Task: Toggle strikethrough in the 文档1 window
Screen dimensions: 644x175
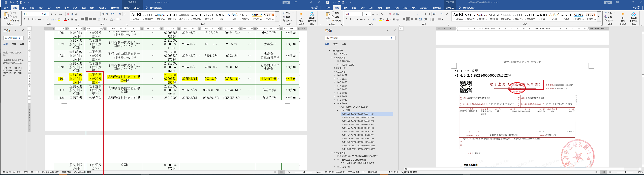Action: coord(39,19)
